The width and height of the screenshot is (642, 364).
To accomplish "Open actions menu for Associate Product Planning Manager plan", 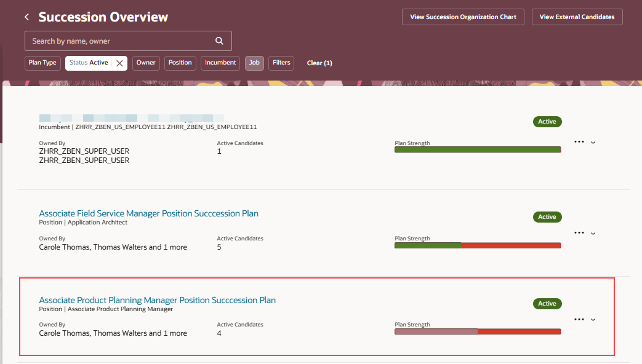I will 579,319.
